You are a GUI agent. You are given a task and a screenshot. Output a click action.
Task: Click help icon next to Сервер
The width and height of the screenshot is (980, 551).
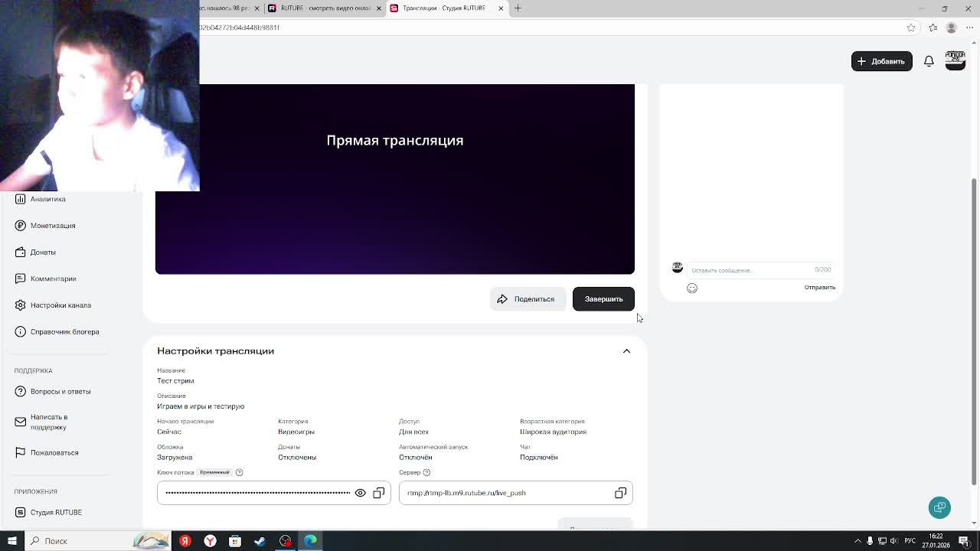coord(426,472)
